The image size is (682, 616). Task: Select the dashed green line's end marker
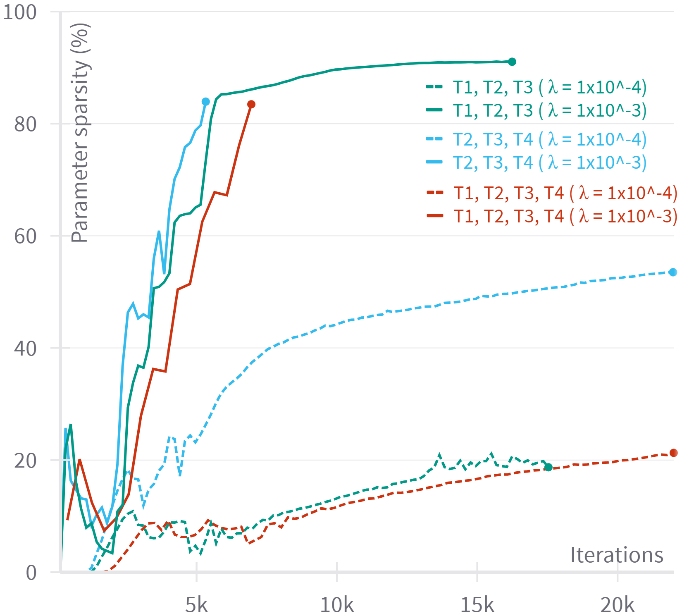548,467
